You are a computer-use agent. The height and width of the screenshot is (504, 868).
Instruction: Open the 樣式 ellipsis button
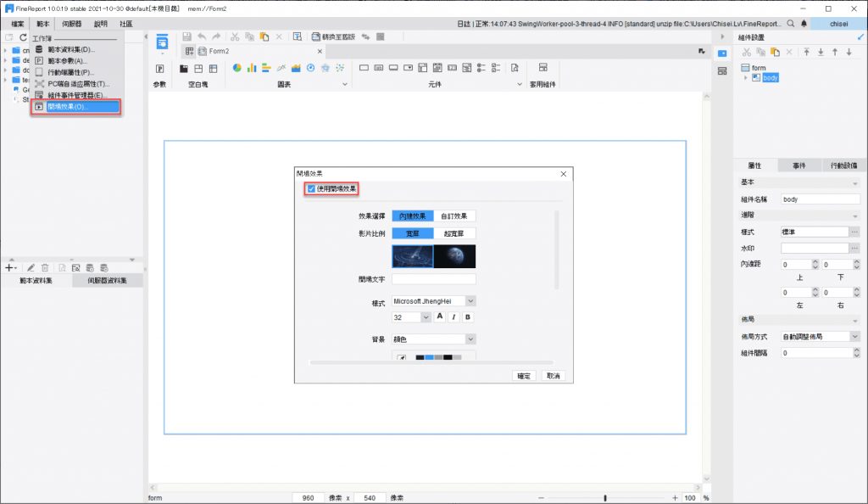coord(855,232)
